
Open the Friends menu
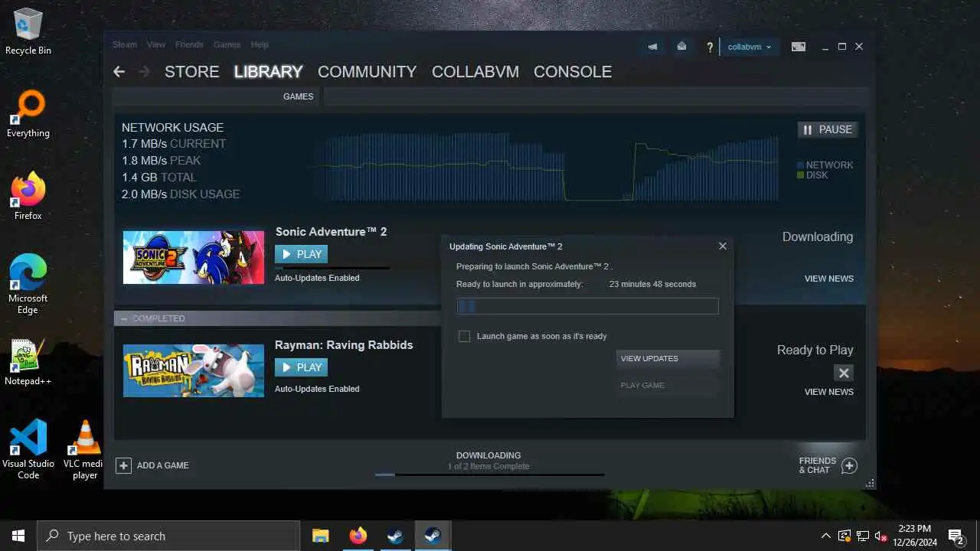pos(189,44)
